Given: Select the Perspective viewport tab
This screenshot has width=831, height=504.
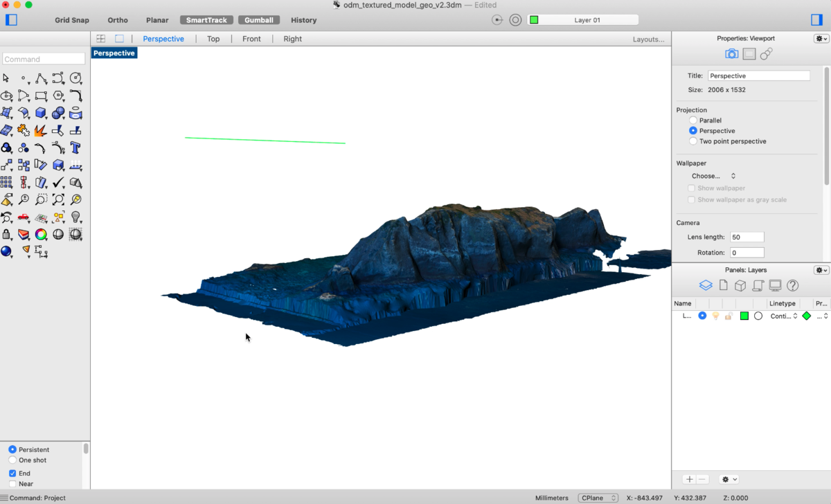Looking at the screenshot, I should 163,39.
